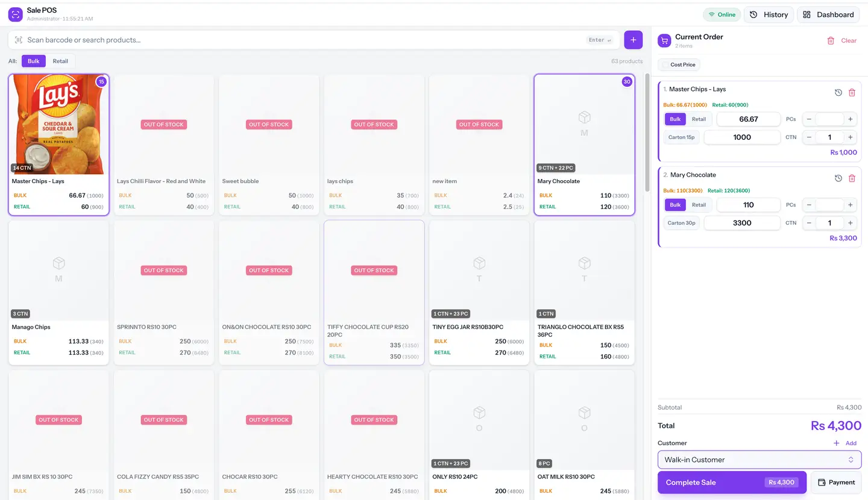Focus the scan barcode or search products field

[x=313, y=40]
